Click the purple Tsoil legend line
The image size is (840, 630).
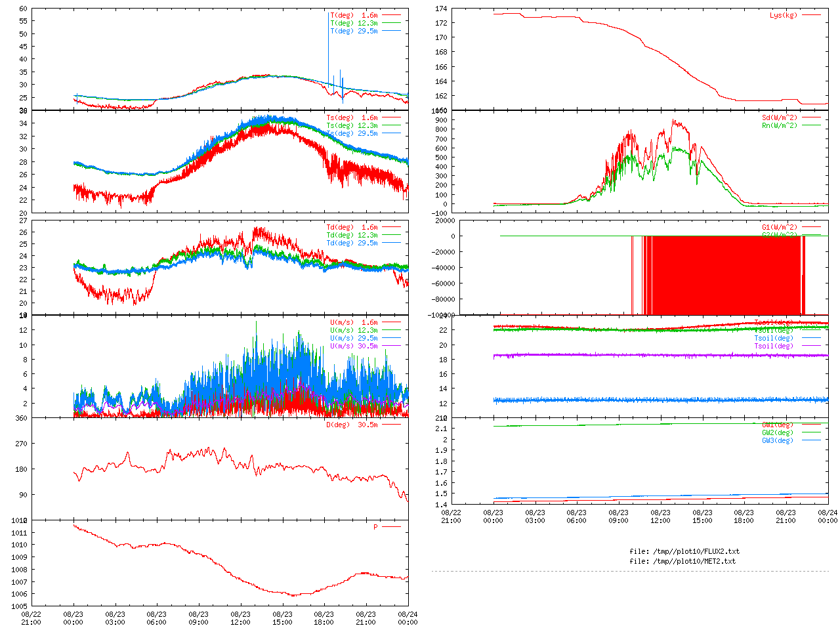tap(811, 346)
